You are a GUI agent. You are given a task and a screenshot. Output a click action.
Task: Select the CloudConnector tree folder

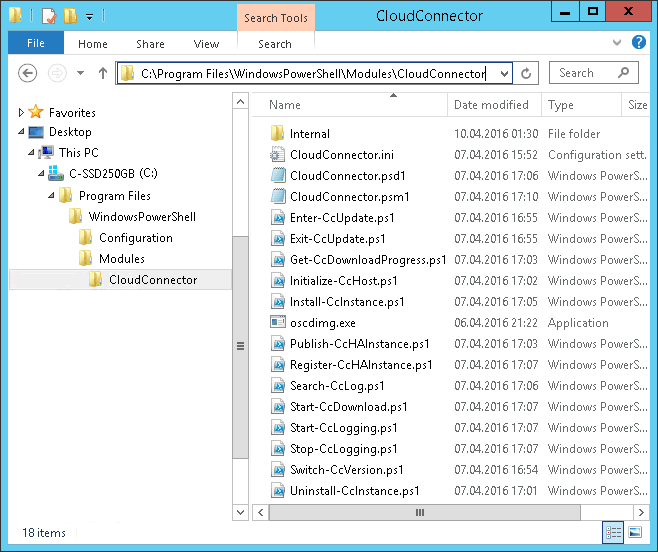(x=153, y=280)
